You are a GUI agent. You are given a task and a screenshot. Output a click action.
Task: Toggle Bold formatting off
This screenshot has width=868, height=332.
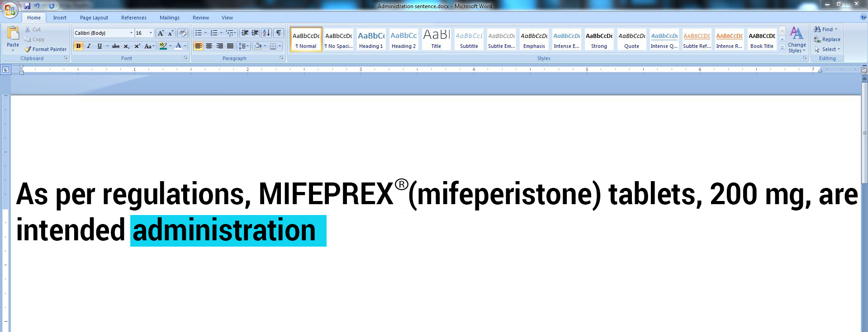click(78, 46)
